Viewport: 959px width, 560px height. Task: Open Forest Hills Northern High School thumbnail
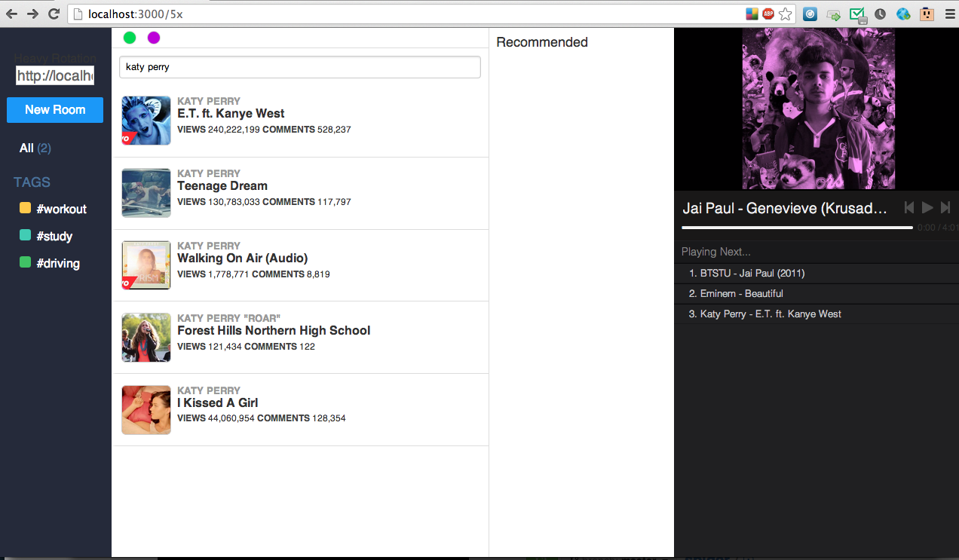click(146, 338)
